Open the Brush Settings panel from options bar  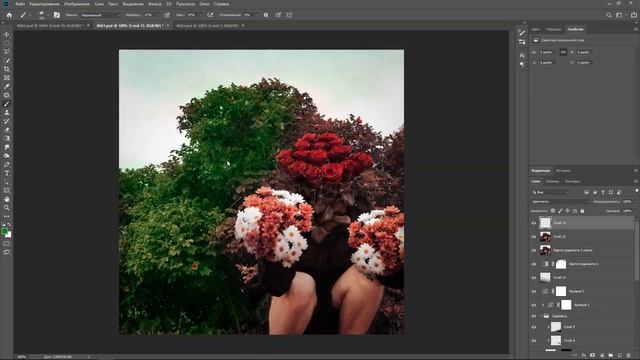57,15
